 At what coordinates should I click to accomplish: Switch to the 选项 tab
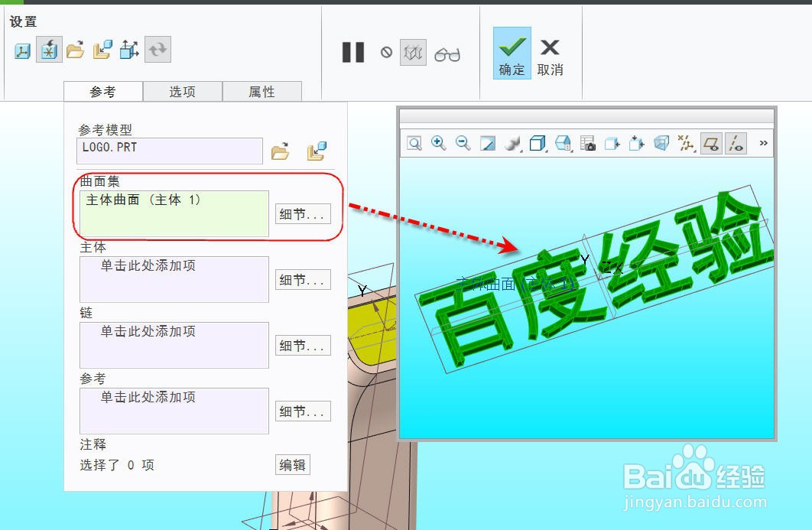(x=182, y=92)
